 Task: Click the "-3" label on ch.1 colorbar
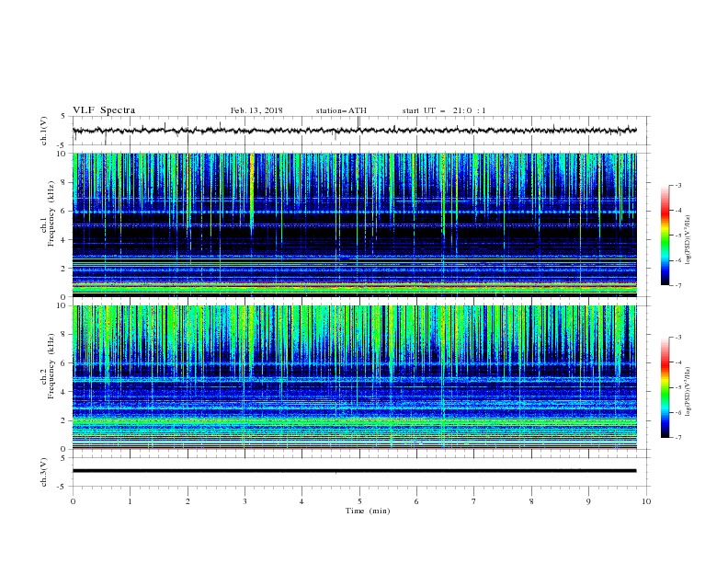(x=678, y=185)
